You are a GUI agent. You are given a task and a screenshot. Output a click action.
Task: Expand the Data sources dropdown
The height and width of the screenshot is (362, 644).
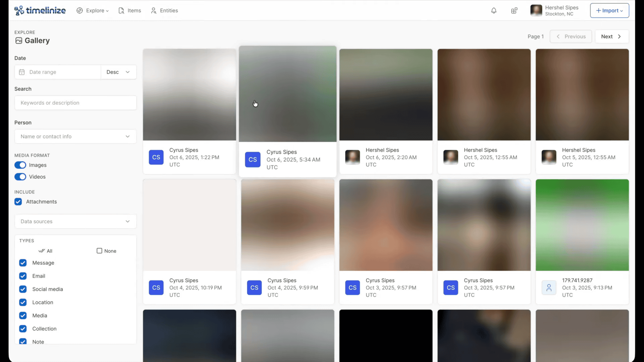tap(75, 222)
